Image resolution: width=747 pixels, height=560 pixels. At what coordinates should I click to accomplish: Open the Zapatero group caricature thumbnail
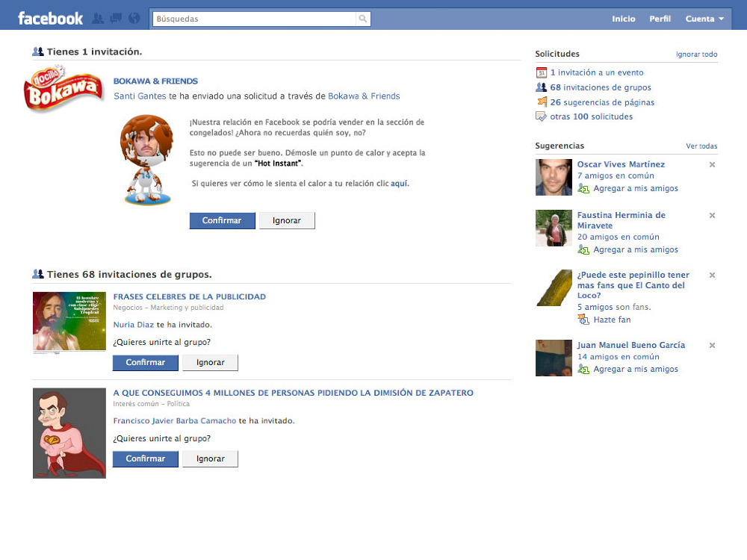tap(69, 433)
